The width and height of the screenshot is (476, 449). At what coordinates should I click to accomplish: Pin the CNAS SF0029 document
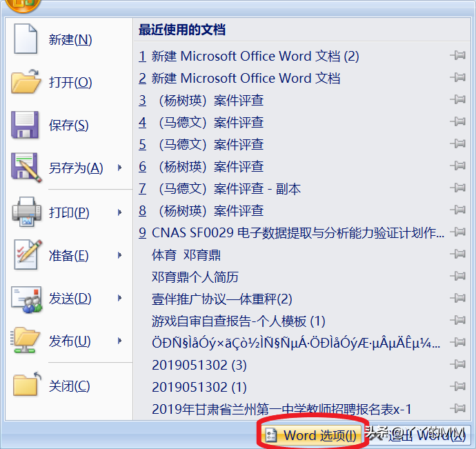pos(458,232)
